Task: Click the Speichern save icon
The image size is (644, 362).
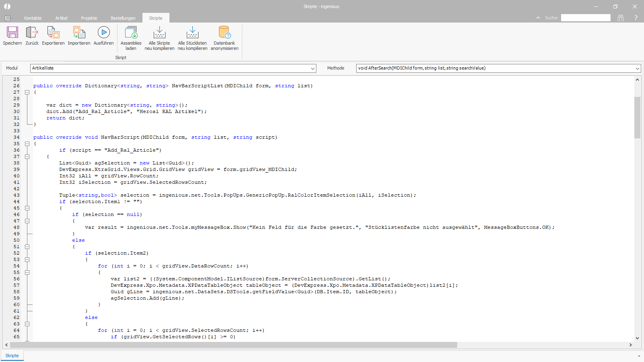Action: pyautogui.click(x=12, y=33)
